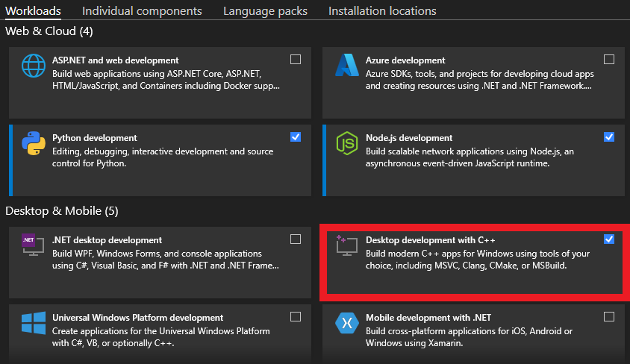The image size is (630, 364).
Task: Click the Python development snake icon
Action: point(34,143)
